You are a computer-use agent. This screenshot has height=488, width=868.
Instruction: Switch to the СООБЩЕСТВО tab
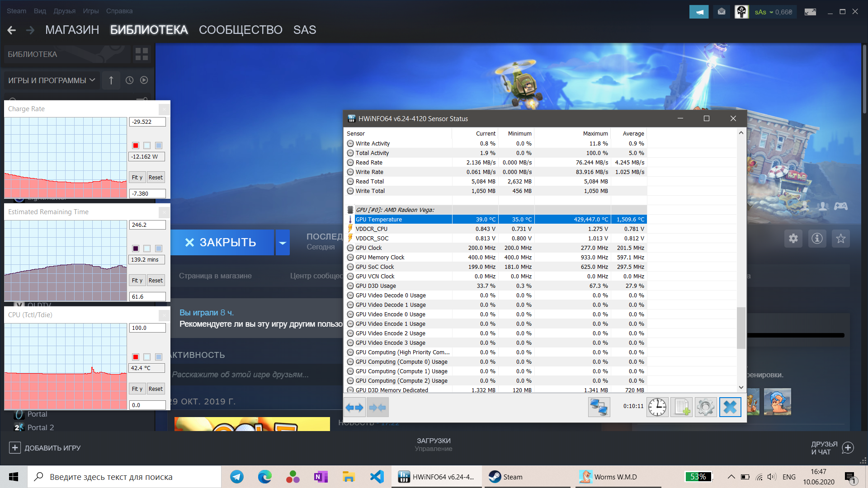coord(241,30)
